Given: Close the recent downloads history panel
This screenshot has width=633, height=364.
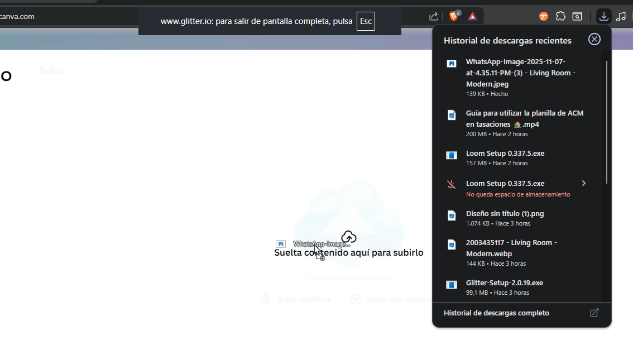Looking at the screenshot, I should (x=594, y=39).
